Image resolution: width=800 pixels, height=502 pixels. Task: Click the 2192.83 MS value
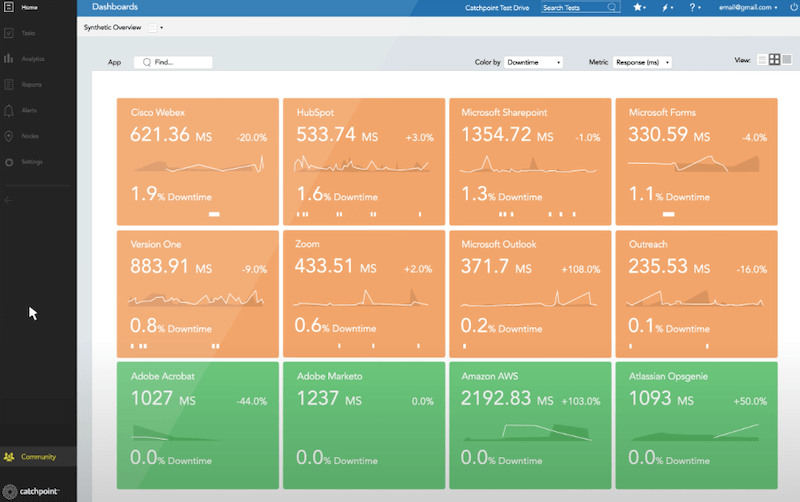click(507, 398)
